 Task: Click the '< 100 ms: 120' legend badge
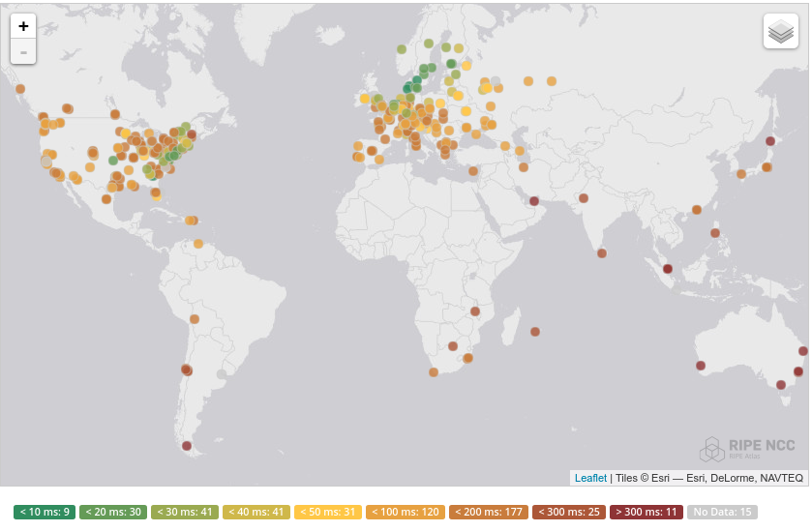pyautogui.click(x=405, y=512)
